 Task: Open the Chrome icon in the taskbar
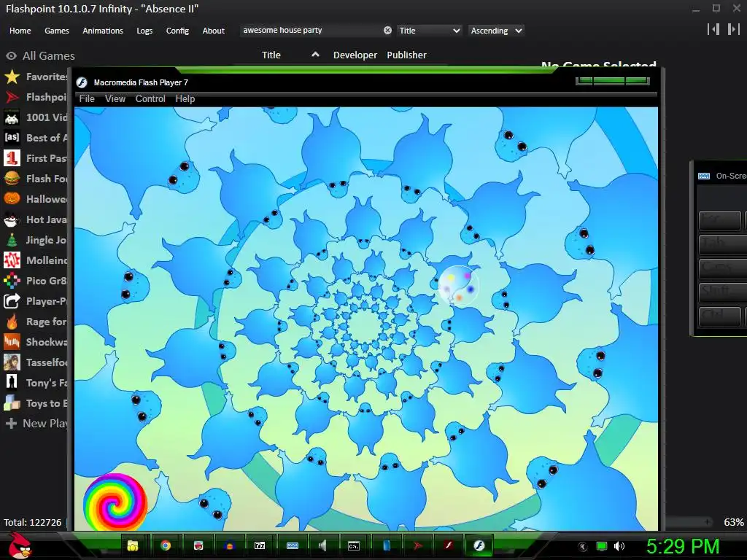(x=166, y=545)
